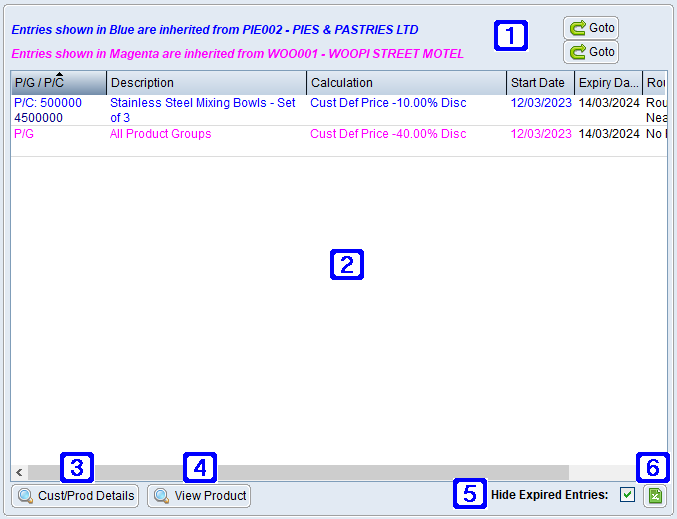This screenshot has width=677, height=519.
Task: Click the Description column header
Action: [206, 82]
